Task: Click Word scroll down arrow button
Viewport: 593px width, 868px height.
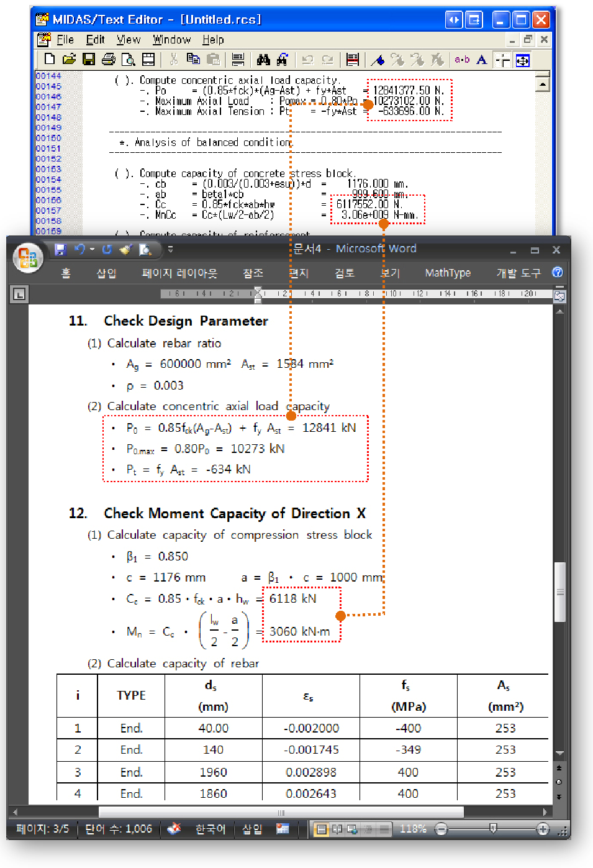Action: [559, 753]
